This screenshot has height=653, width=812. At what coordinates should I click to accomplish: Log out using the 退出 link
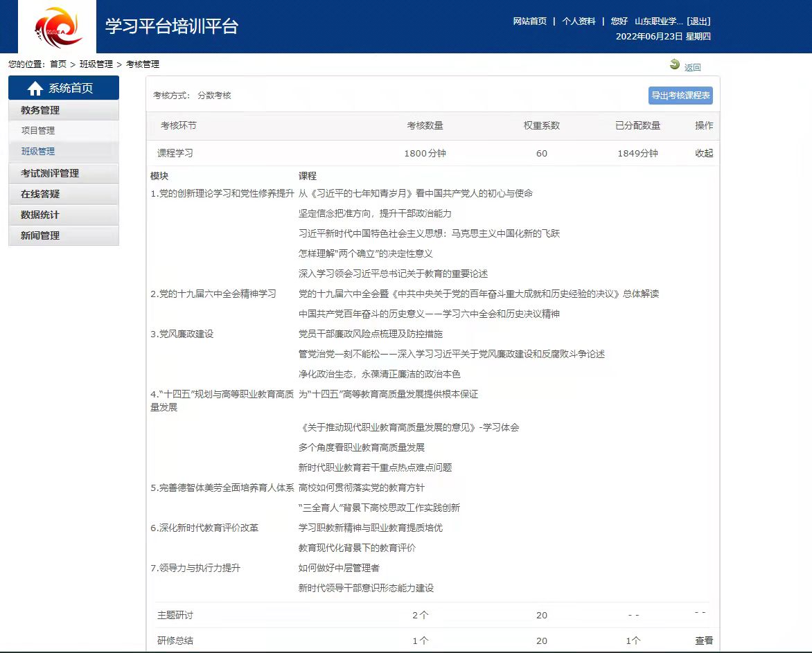[698, 21]
